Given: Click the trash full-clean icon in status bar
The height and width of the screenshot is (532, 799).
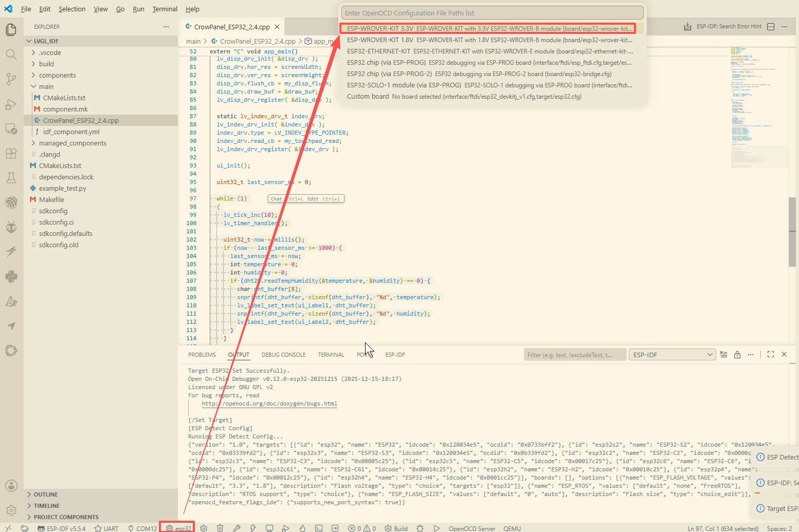Looking at the screenshot, I should 220,528.
